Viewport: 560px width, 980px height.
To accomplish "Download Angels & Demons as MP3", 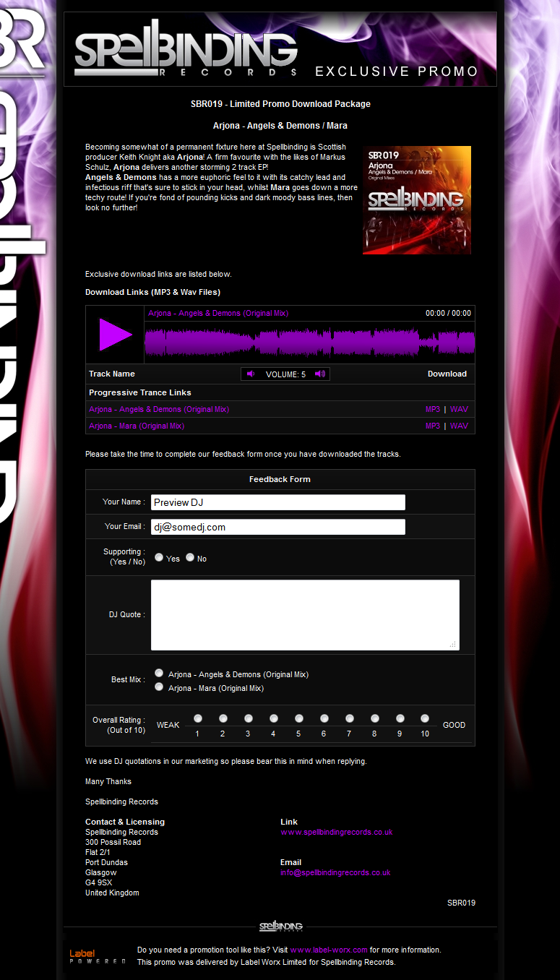I will point(433,409).
